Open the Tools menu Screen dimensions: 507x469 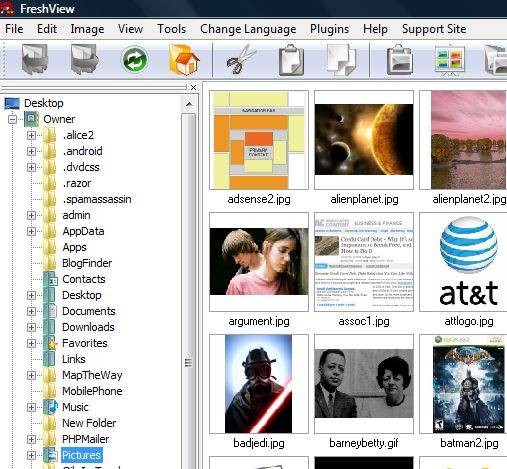tap(172, 29)
